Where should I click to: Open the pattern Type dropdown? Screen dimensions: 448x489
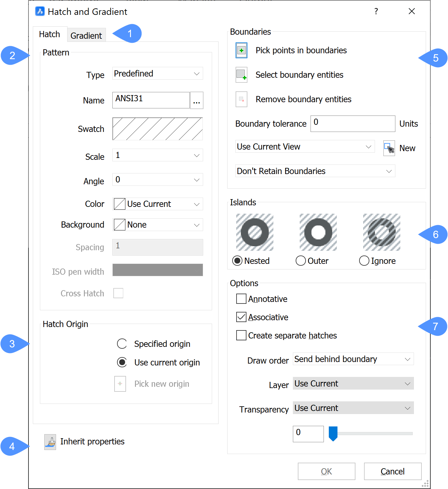click(158, 74)
